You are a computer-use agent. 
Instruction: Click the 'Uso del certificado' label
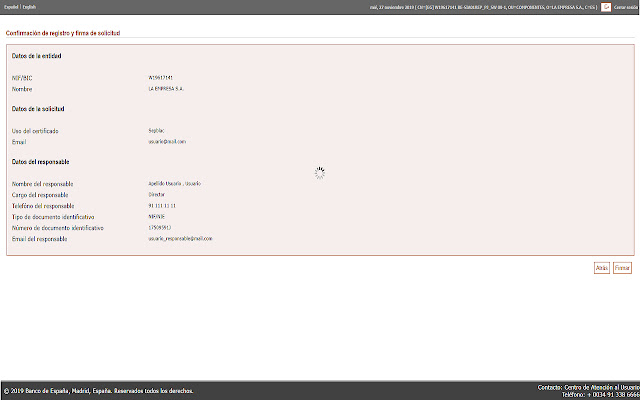click(x=35, y=131)
